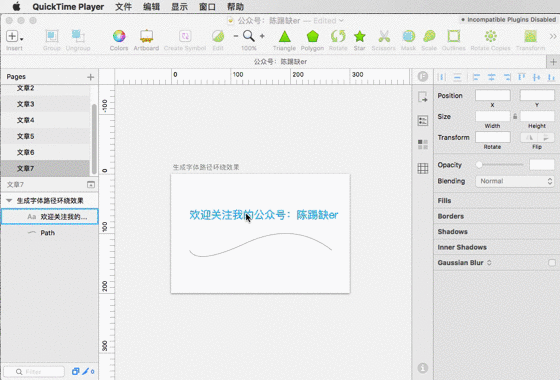Click the grid view inspector icon

click(423, 168)
